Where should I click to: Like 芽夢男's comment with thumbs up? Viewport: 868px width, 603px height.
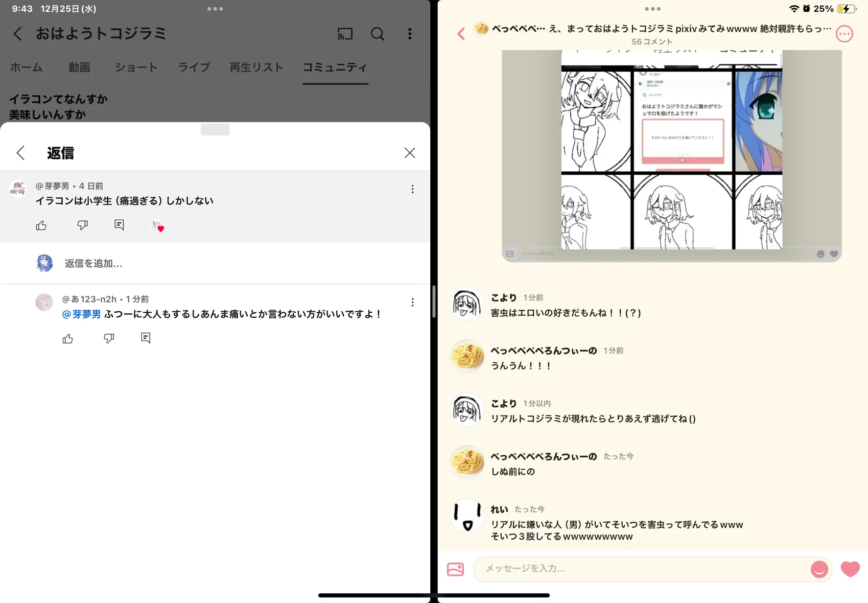pyautogui.click(x=41, y=225)
